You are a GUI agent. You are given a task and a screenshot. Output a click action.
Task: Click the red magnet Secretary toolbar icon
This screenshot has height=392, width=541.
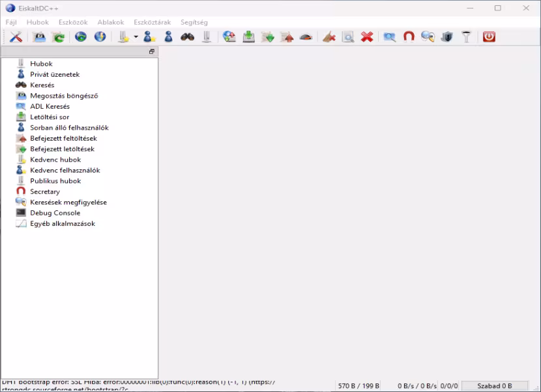click(x=409, y=36)
